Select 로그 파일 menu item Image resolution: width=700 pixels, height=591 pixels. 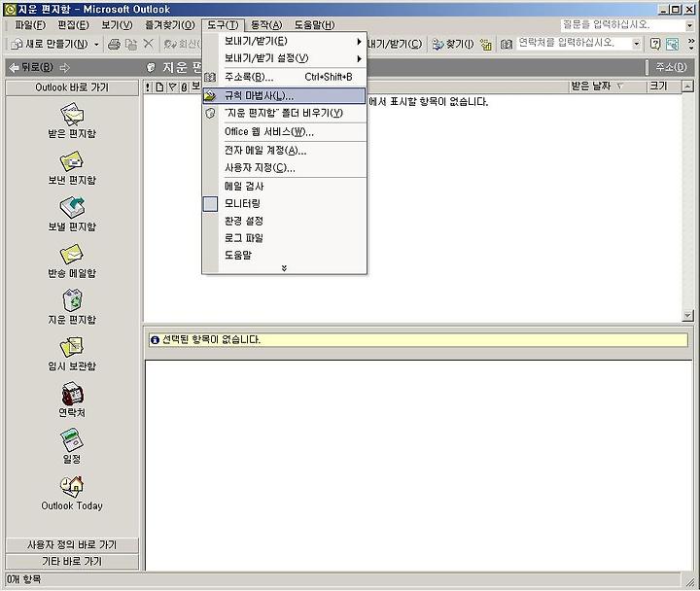(x=284, y=238)
